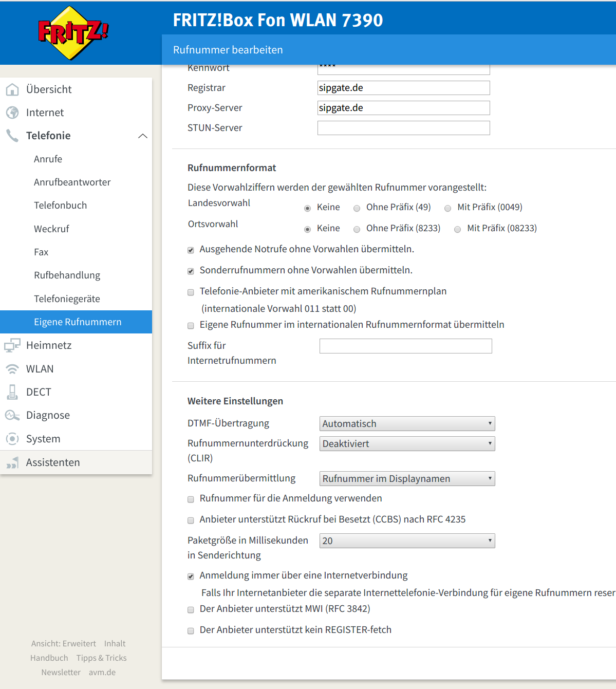This screenshot has width=616, height=689.
Task: Open the Telefonbuch menu entry
Action: [61, 206]
